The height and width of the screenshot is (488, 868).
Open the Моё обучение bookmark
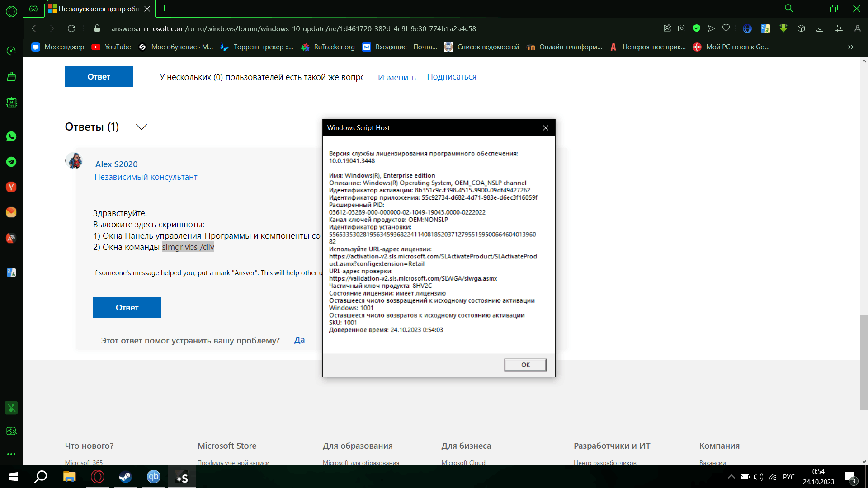click(x=176, y=47)
